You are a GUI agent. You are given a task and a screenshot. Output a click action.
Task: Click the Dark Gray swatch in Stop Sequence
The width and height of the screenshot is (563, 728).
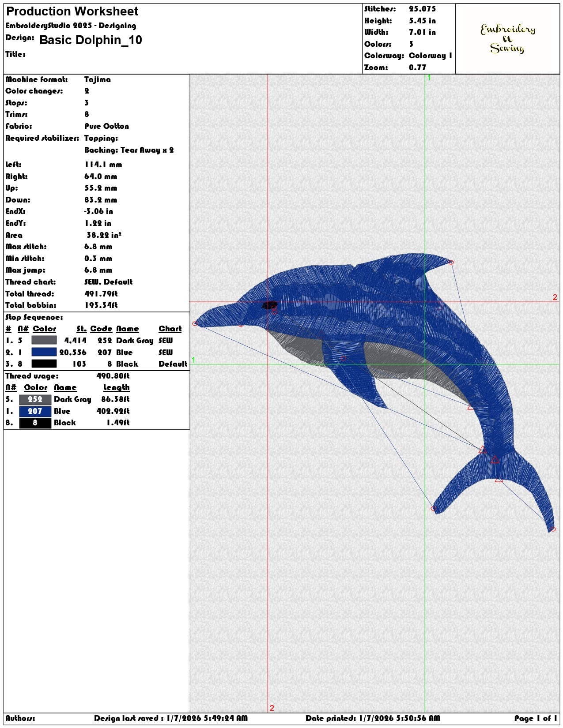click(44, 340)
